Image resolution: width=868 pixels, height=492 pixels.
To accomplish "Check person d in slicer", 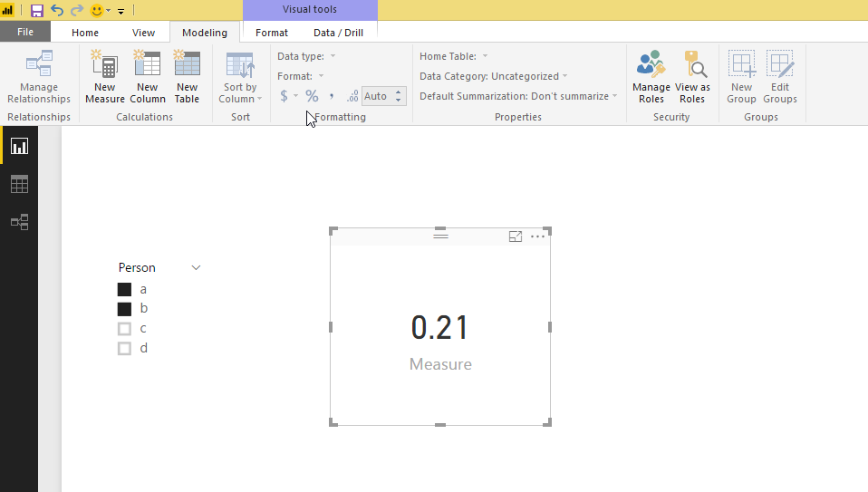I will pyautogui.click(x=124, y=348).
